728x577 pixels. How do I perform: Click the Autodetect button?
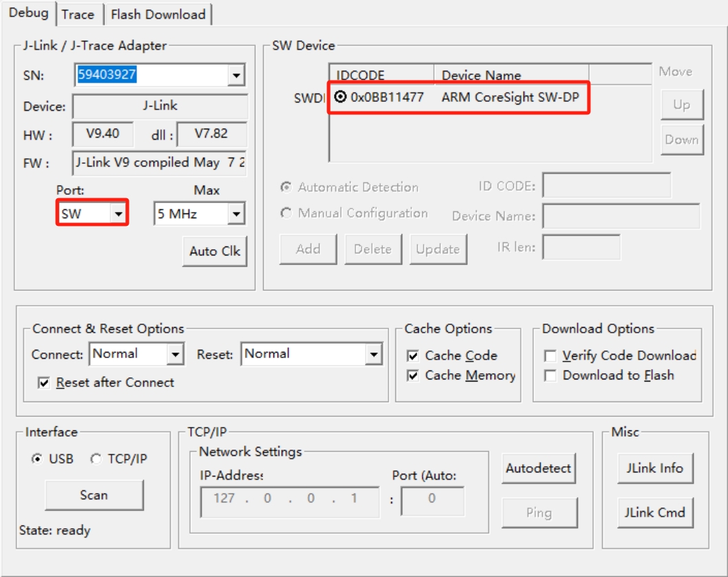pyautogui.click(x=539, y=469)
